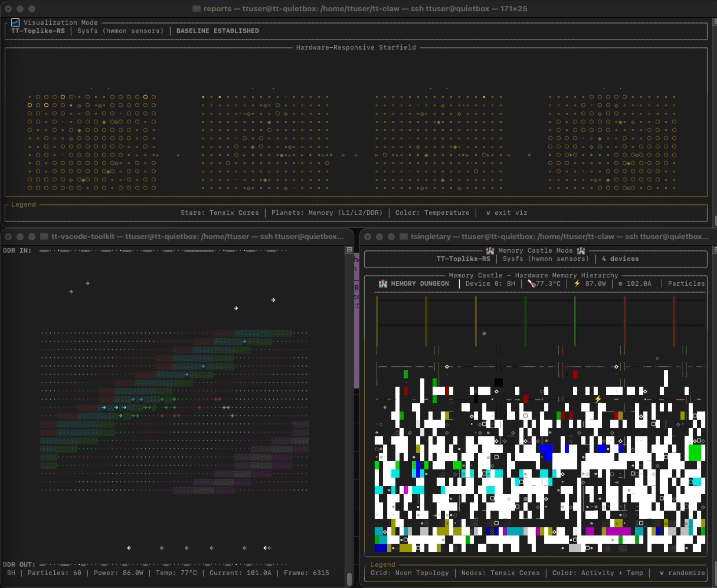
Task: Click 'TT-Toplike-RS' in the Memory Castle header
Action: tap(463, 259)
